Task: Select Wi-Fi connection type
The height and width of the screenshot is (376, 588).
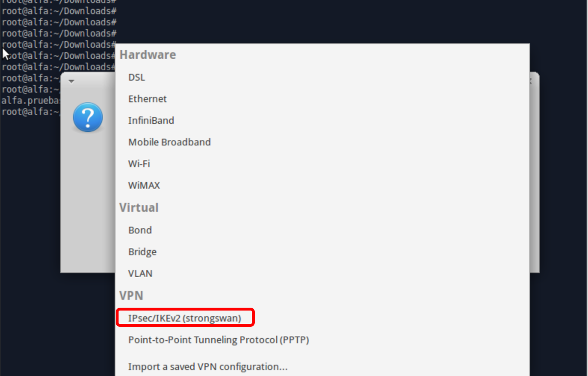Action: 323,163
